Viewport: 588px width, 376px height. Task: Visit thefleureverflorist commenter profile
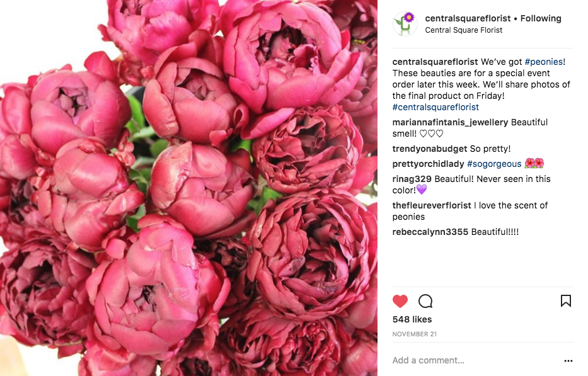pos(432,205)
